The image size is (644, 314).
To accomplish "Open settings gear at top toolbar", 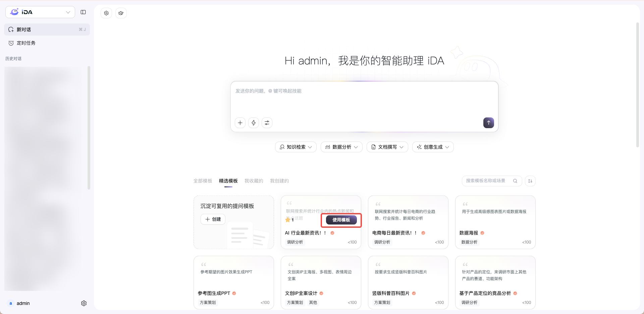I will 106,13.
